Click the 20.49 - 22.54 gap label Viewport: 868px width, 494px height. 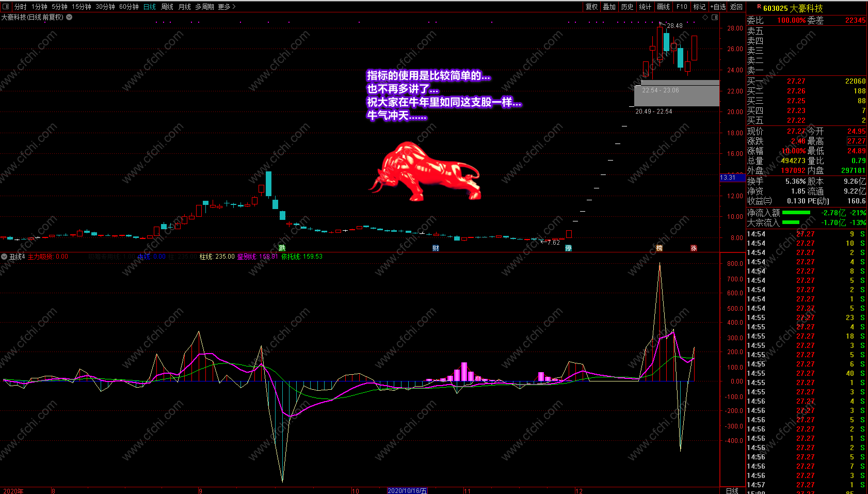click(x=654, y=111)
